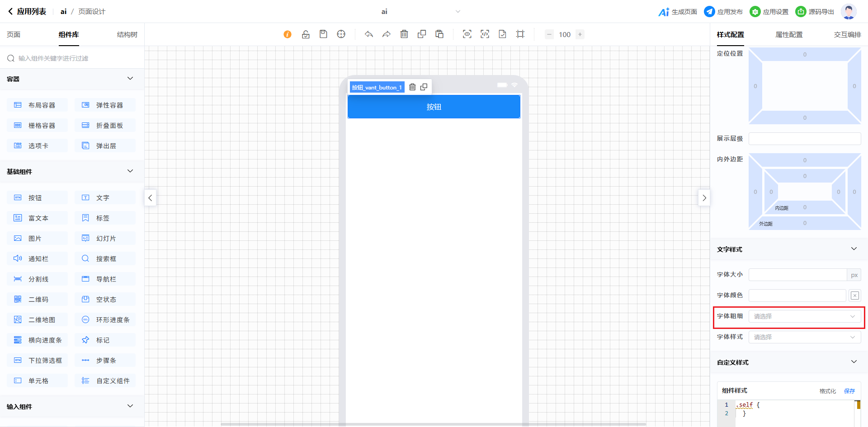This screenshot has width=868, height=427.
Task: Click the 保存 link in 组件样式
Action: pyautogui.click(x=849, y=391)
